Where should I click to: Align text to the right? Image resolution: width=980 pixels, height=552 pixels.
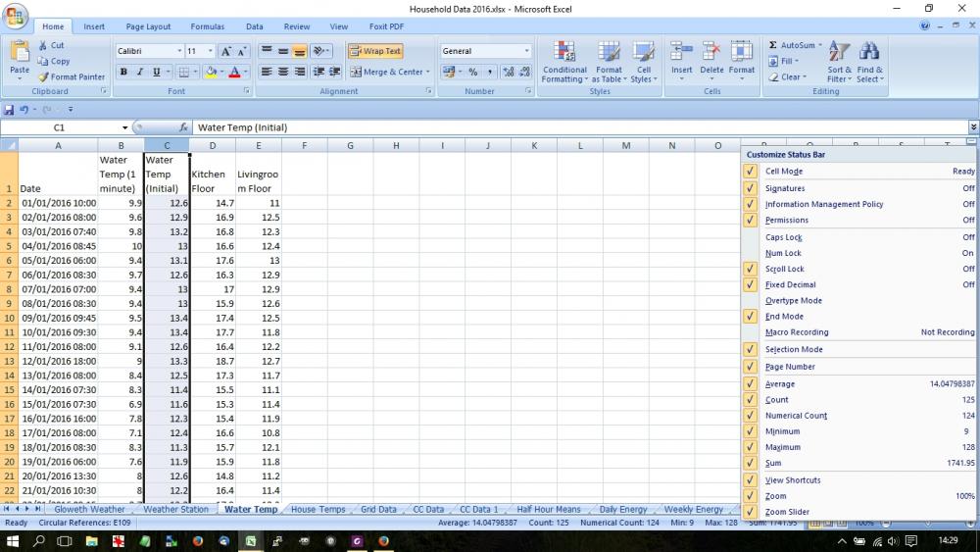tap(299, 72)
